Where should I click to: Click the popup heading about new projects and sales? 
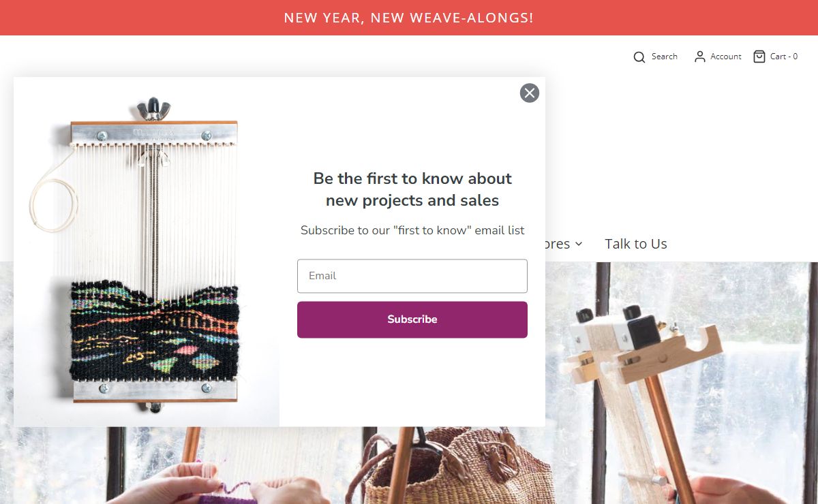(412, 189)
